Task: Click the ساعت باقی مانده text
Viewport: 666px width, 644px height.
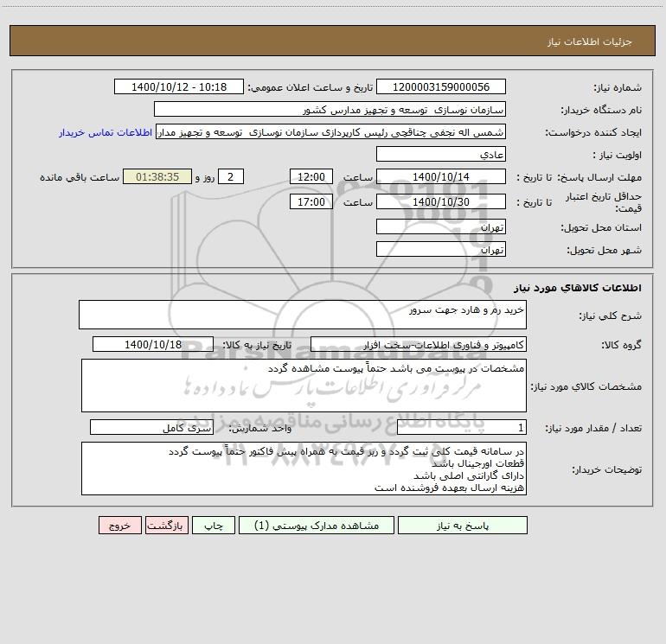Action: (x=80, y=177)
